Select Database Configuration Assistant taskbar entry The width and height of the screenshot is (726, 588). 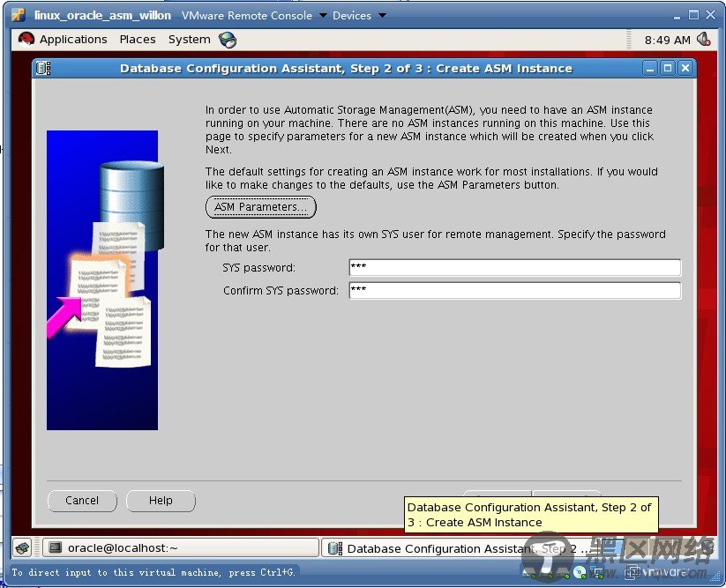pos(459,548)
